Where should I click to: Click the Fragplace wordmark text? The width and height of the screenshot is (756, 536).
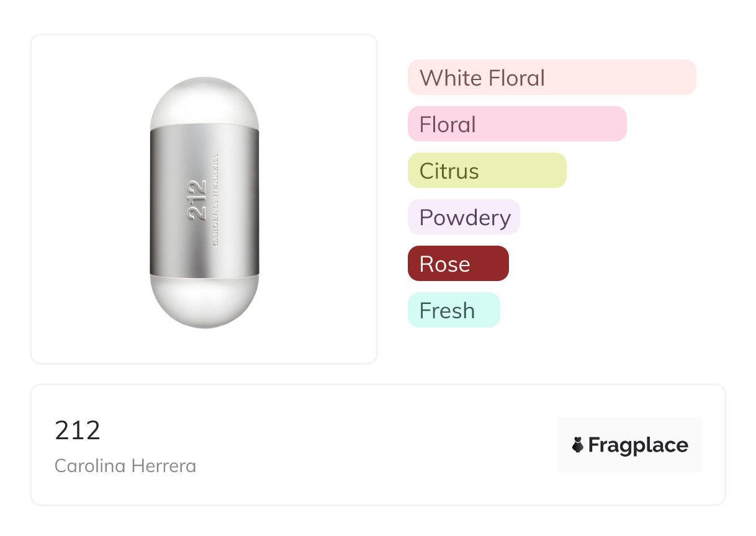point(637,445)
